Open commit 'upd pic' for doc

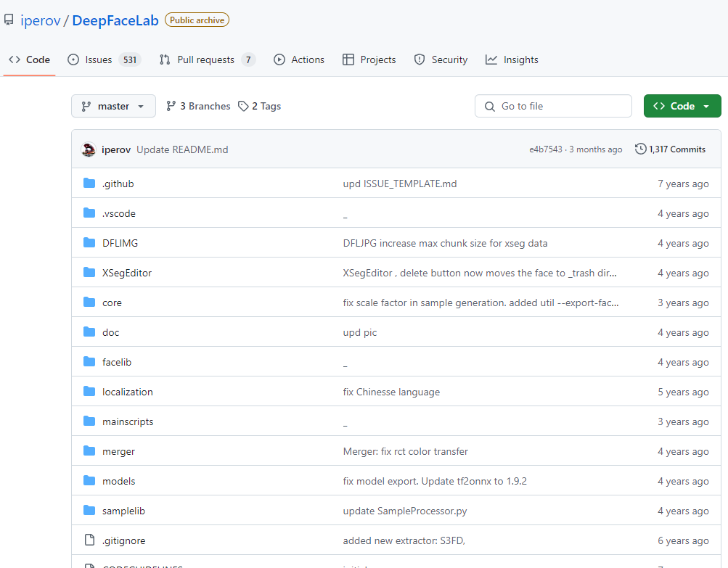click(x=360, y=332)
